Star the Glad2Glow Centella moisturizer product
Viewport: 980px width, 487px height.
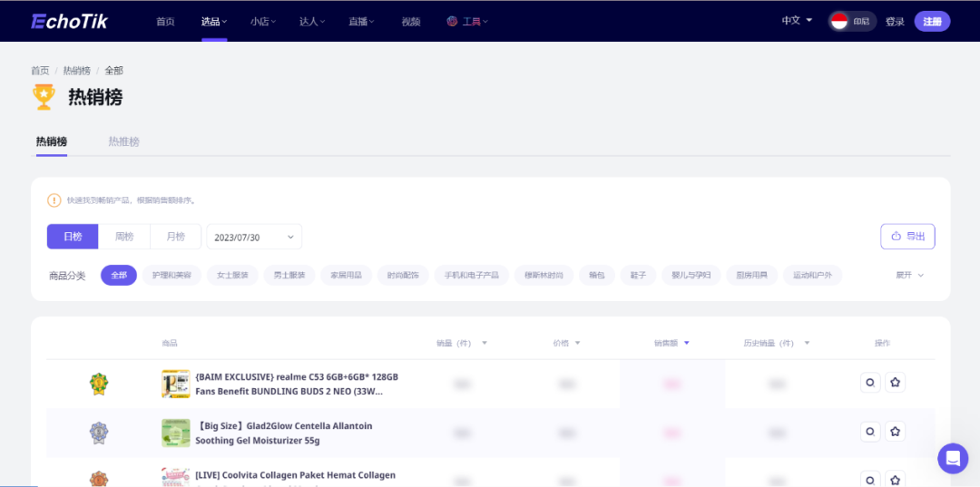(x=895, y=432)
